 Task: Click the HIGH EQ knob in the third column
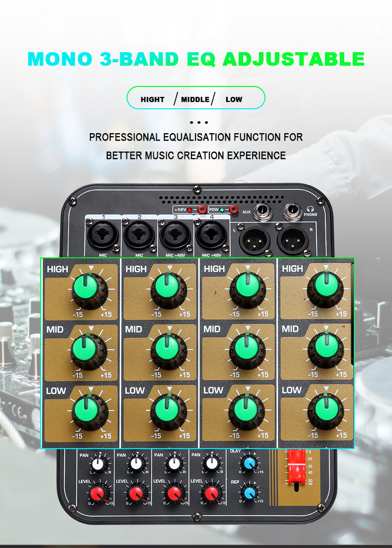click(x=248, y=290)
